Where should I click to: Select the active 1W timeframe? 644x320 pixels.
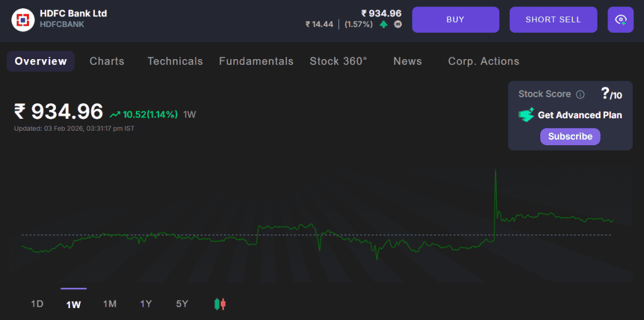pos(74,304)
